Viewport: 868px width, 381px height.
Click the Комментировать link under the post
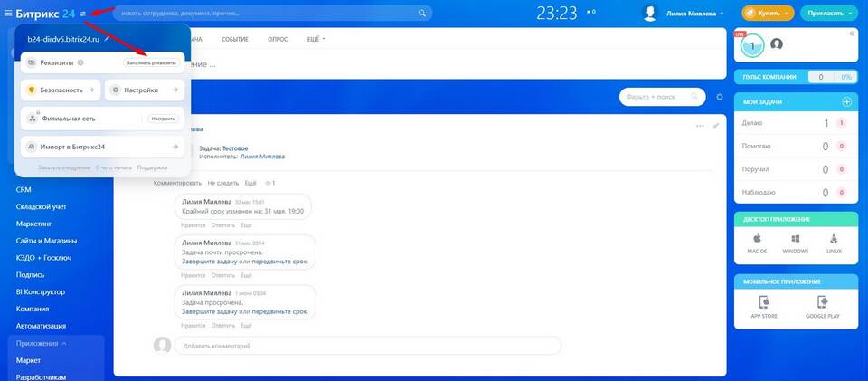pyautogui.click(x=178, y=183)
